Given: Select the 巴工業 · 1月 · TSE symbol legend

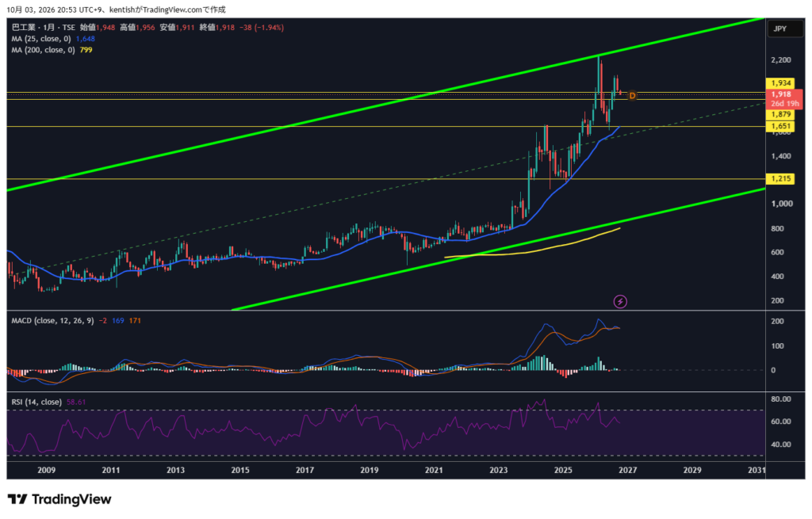Looking at the screenshot, I should 43,28.
